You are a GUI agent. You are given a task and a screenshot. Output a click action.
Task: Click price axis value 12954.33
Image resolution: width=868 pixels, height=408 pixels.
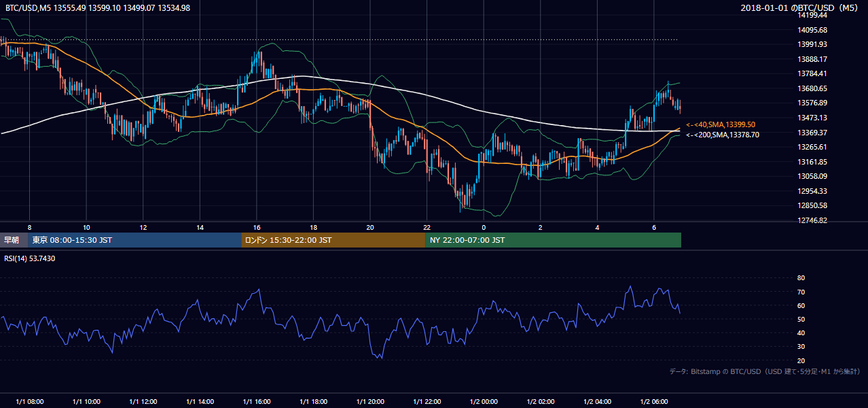pos(812,191)
